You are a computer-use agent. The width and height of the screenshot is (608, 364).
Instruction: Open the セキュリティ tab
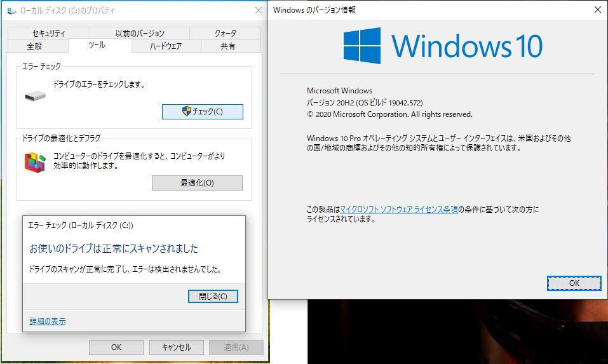coord(49,33)
